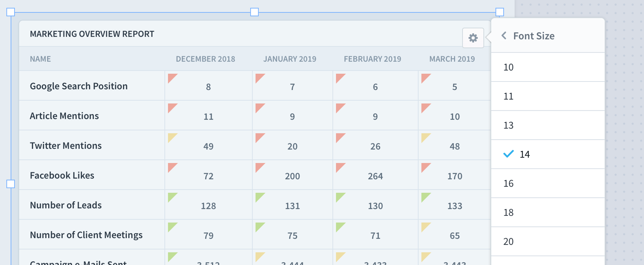This screenshot has width=644, height=265.
Task: Click the DECEMBER 2018 column header
Action: point(205,59)
